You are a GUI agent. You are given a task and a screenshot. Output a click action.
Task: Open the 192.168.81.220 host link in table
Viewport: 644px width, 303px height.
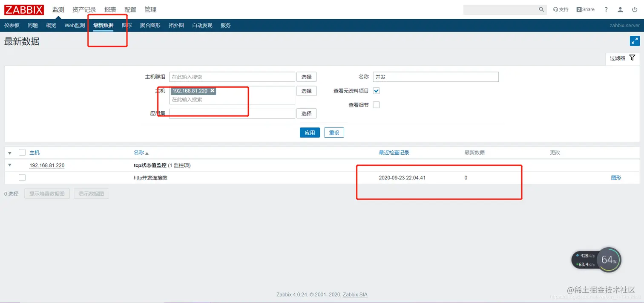47,165
